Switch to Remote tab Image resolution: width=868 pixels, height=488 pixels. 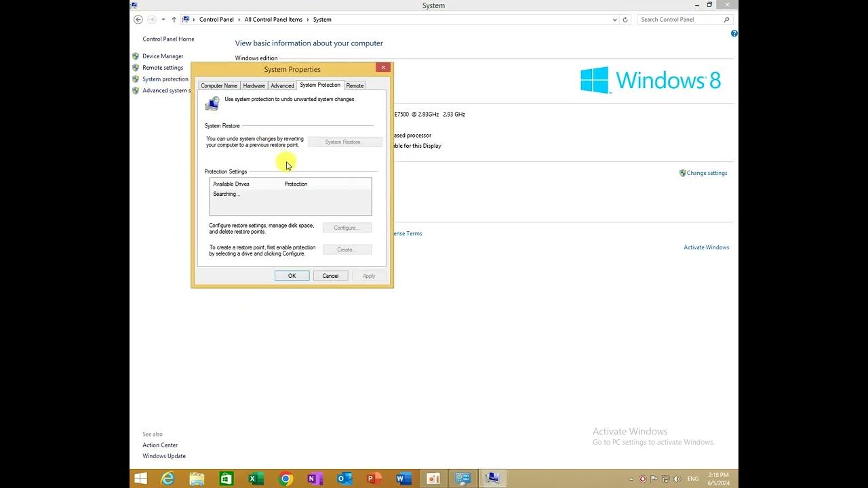tap(355, 85)
